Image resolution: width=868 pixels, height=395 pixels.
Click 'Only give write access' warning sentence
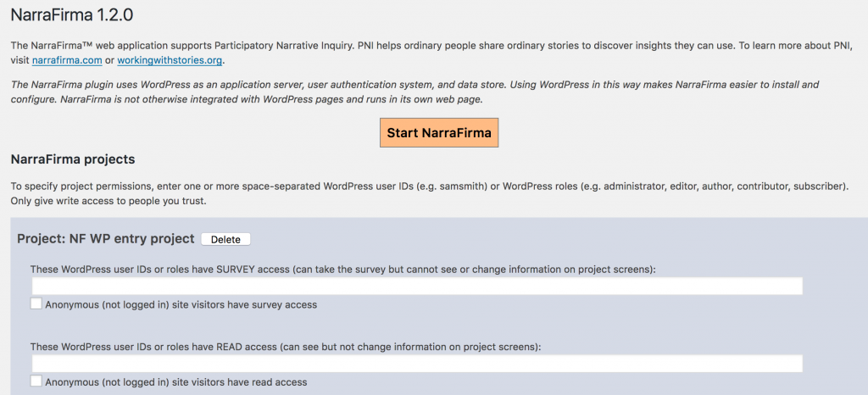(x=105, y=201)
